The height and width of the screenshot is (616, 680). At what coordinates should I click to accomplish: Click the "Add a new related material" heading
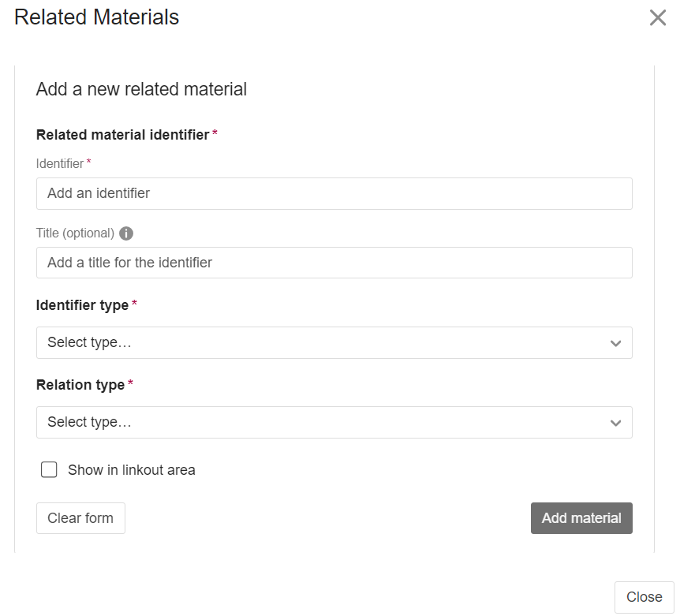coord(141,89)
